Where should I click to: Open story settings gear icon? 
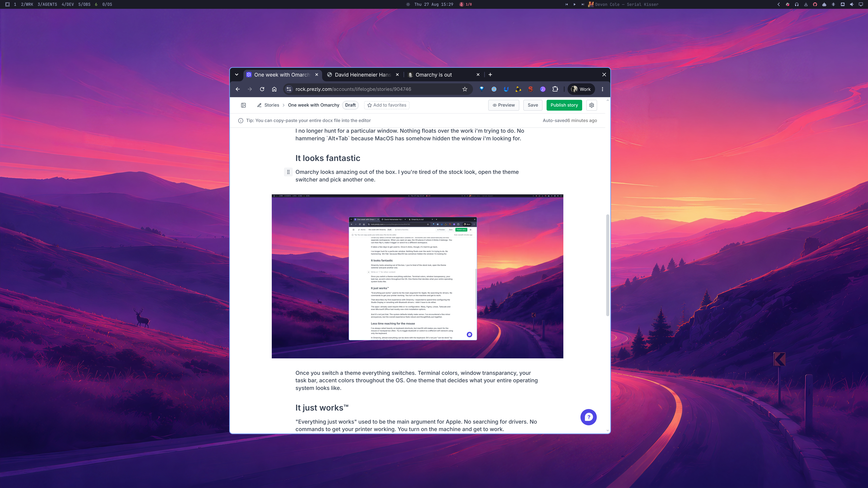click(x=591, y=105)
